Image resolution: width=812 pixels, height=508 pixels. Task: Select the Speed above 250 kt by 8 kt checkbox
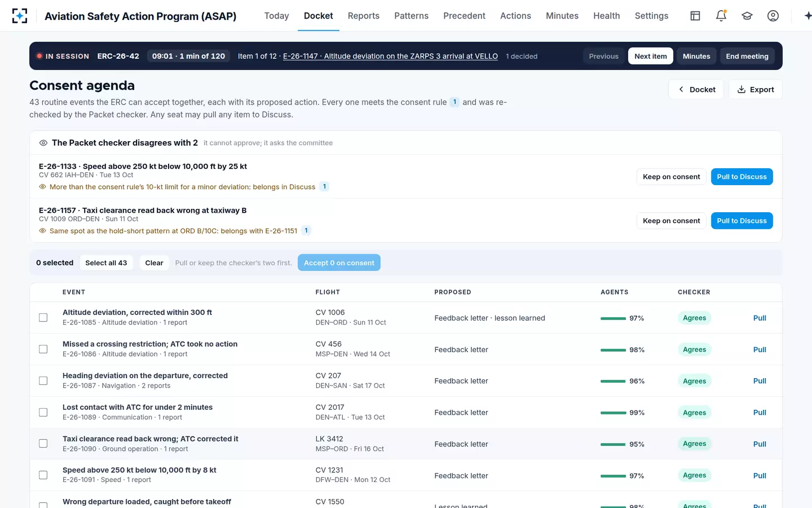[43, 475]
